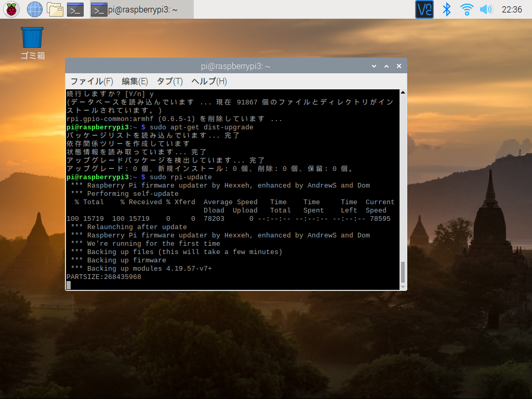Image resolution: width=532 pixels, height=399 pixels.
Task: Click the terminal scrollbar down arrow
Action: coord(403,287)
